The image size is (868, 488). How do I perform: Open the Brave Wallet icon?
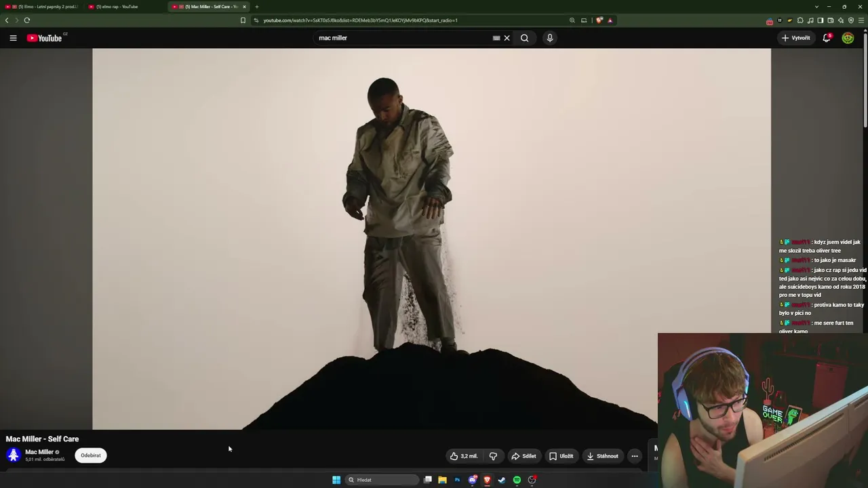pyautogui.click(x=831, y=20)
